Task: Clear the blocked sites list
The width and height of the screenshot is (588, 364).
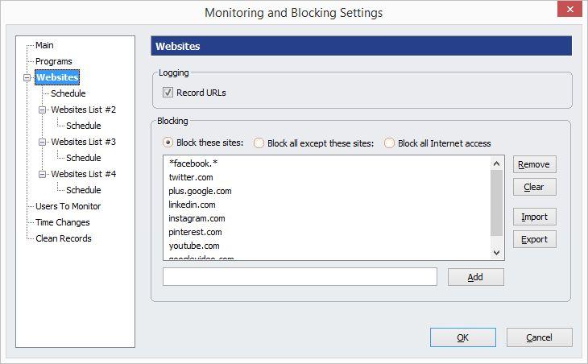Action: [534, 187]
